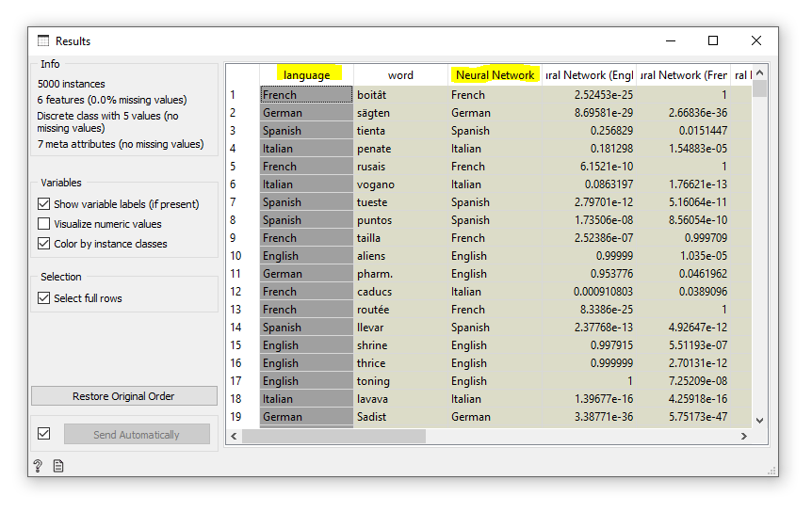
Task: Toggle Color by instance classes checkbox
Action: tap(44, 244)
